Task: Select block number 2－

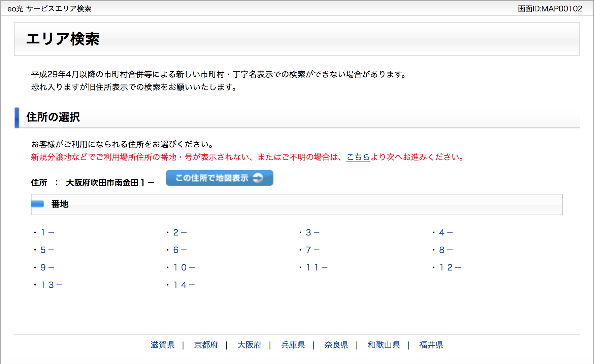Action: [x=180, y=232]
